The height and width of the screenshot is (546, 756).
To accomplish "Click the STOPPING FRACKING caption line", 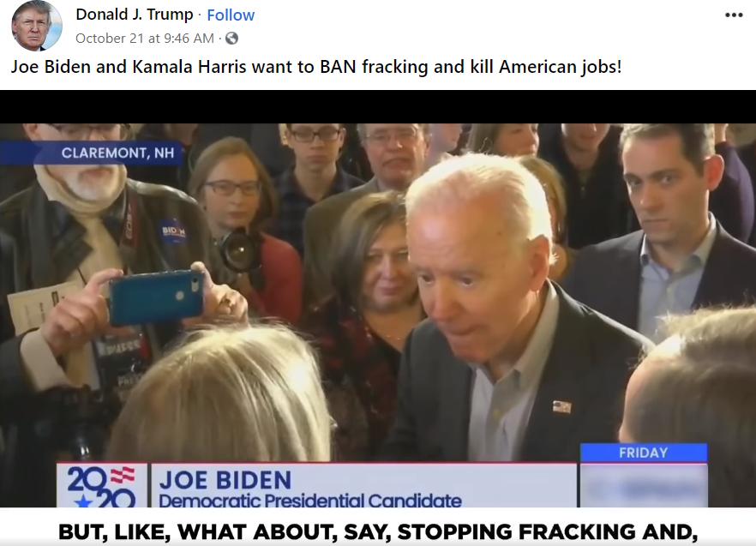I will click(378, 531).
